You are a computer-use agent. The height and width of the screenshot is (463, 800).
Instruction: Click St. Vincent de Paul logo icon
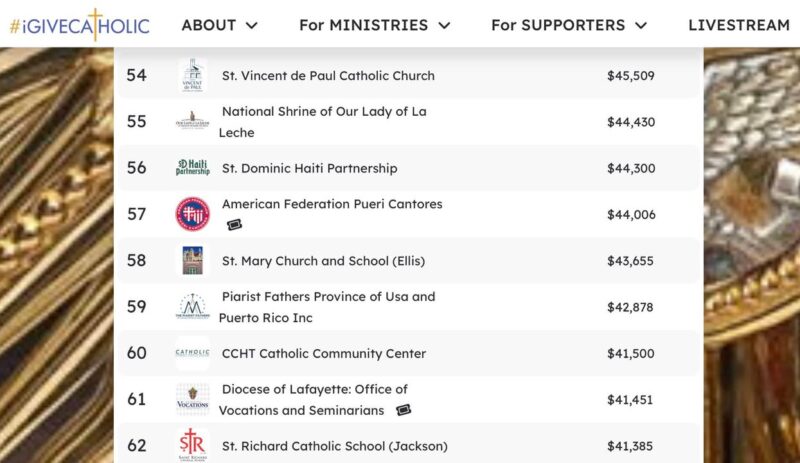click(x=192, y=76)
